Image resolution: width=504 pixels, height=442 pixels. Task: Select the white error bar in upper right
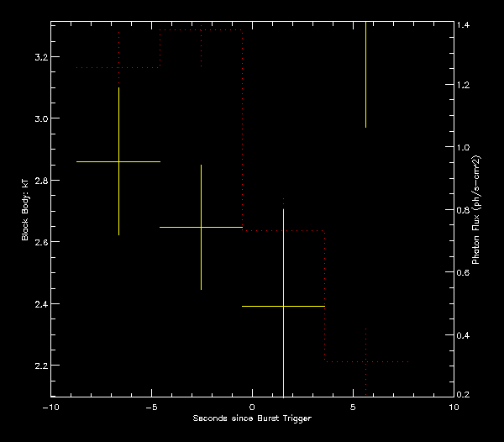365,77
